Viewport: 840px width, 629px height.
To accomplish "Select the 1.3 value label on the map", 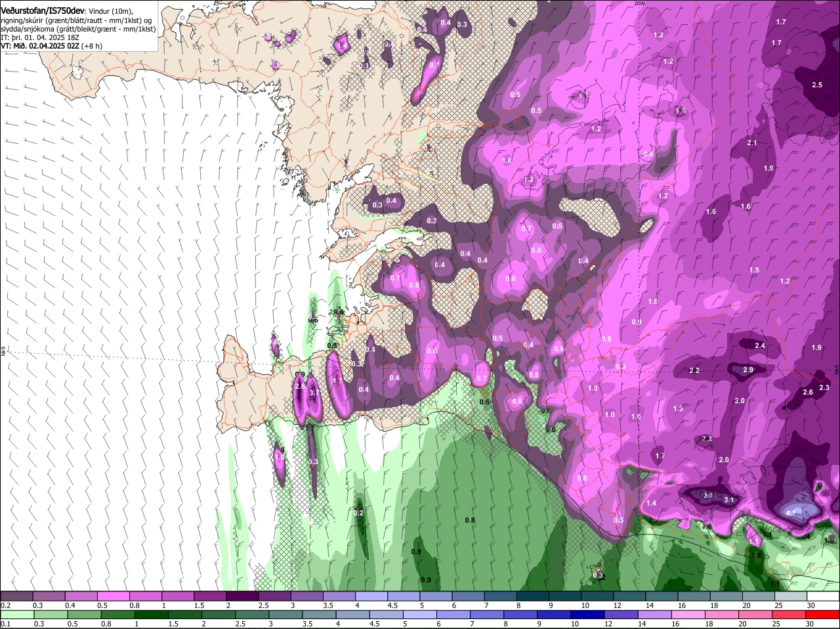I will (x=678, y=408).
